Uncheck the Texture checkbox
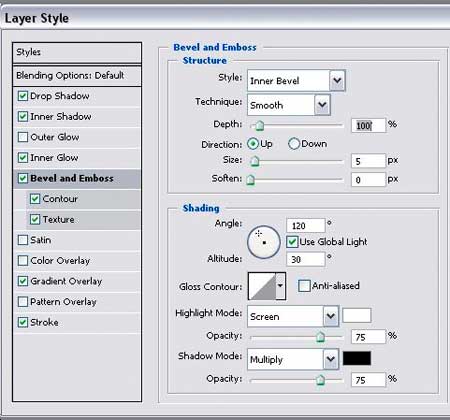450x420 pixels. click(35, 219)
